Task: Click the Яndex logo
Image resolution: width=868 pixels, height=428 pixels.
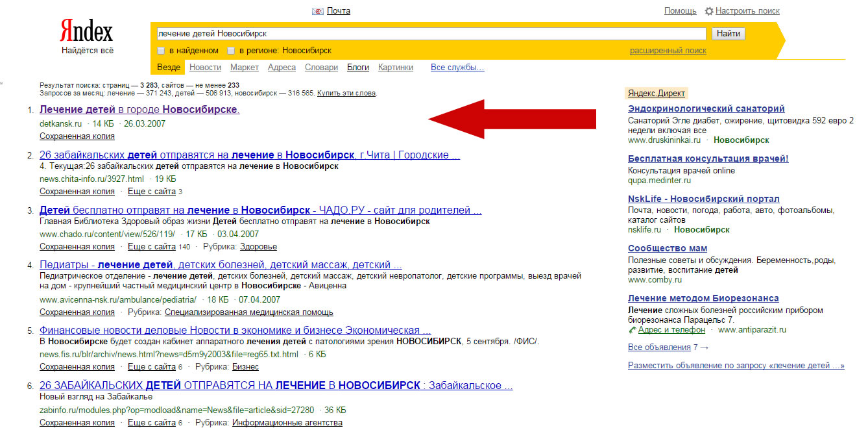Action: point(86,31)
